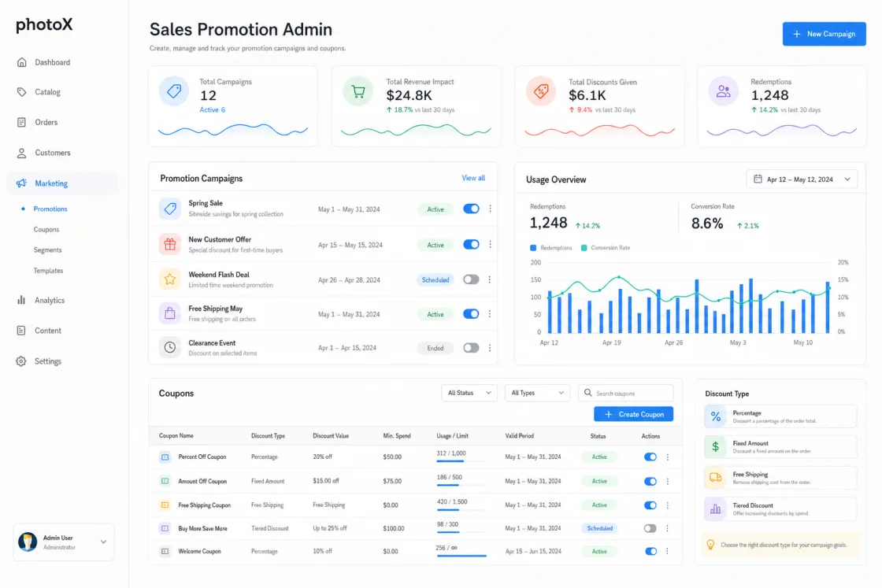Go to Orders in sidebar

pyautogui.click(x=46, y=123)
